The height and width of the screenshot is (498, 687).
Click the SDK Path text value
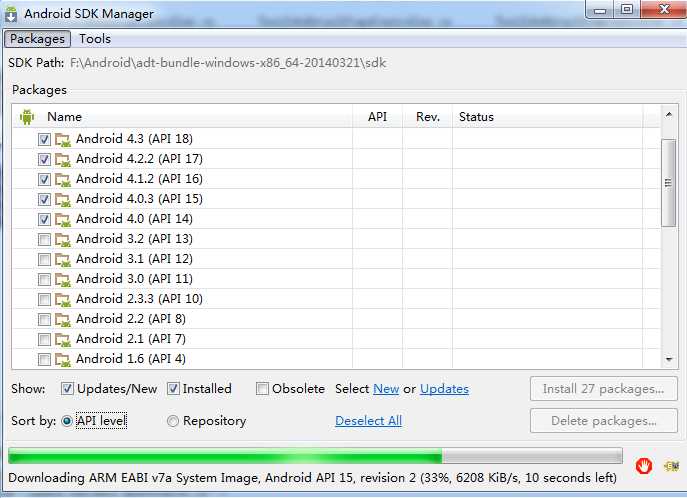[x=228, y=63]
